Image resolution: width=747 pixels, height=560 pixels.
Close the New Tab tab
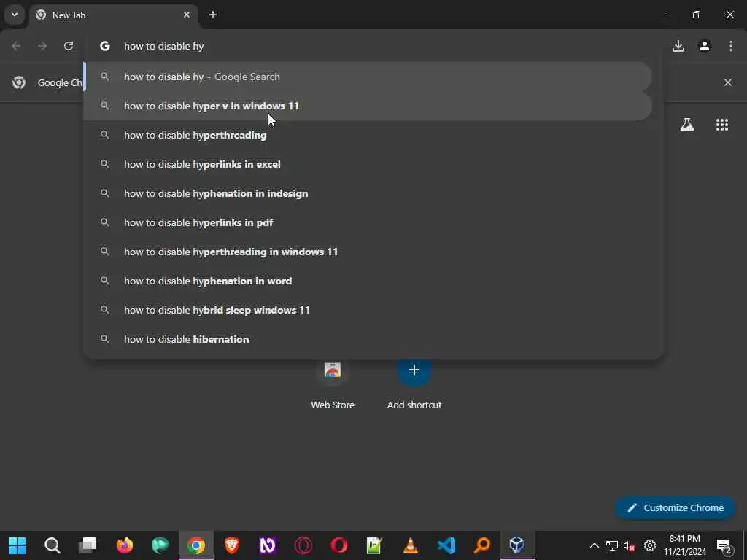pos(187,15)
